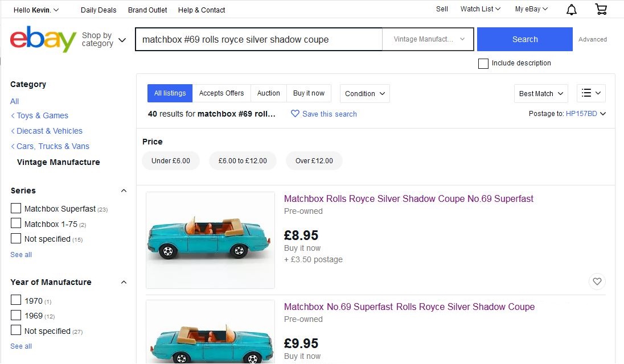Open the shopping cart icon
Viewport: 624px width, 364px height.
pyautogui.click(x=601, y=10)
